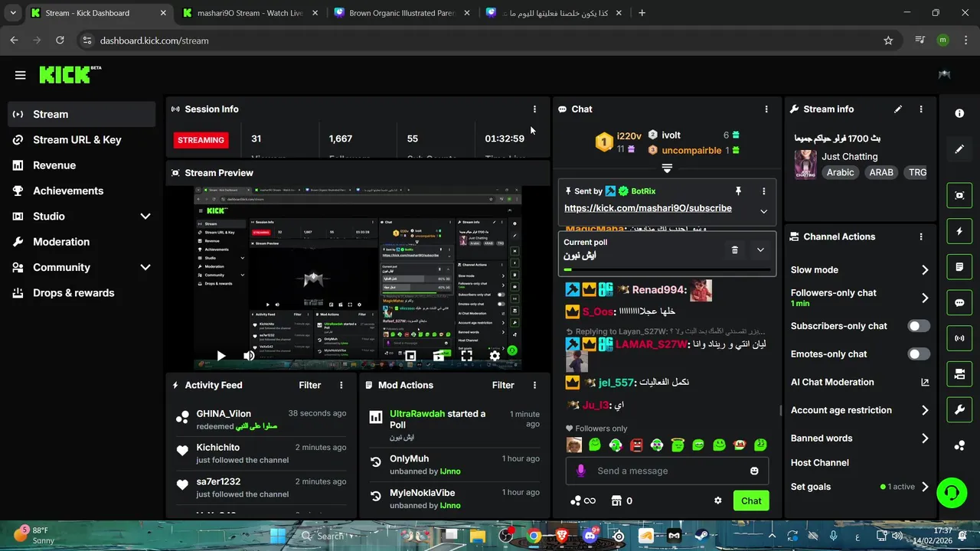Open Activity Feed three-dot menu
The width and height of the screenshot is (980, 551).
tap(341, 386)
